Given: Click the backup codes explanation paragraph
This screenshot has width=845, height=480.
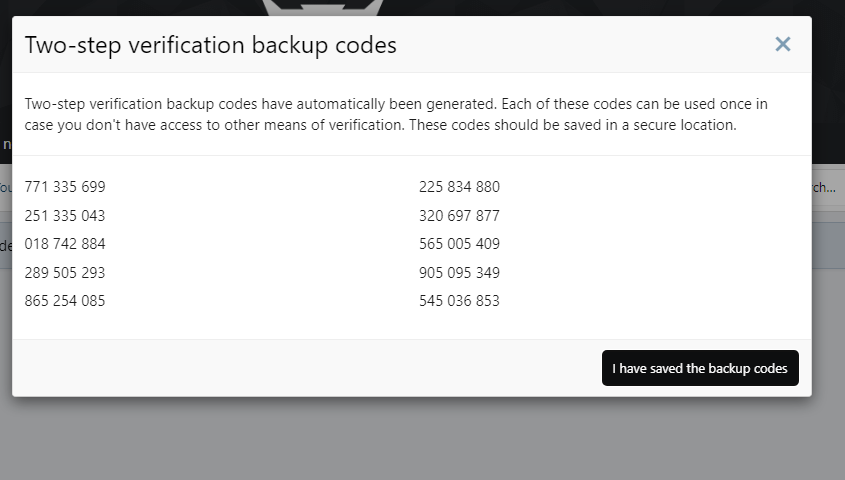Looking at the screenshot, I should (396, 114).
